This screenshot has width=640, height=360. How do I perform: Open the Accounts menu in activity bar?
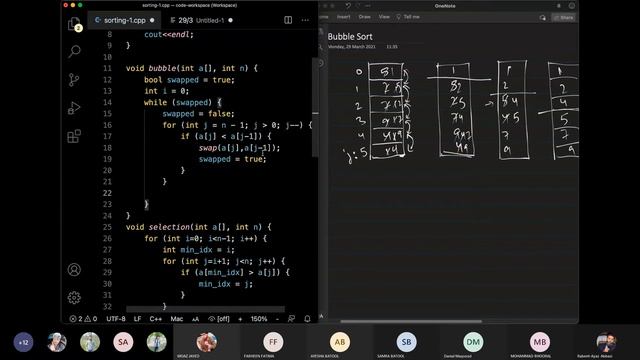[x=74, y=269]
